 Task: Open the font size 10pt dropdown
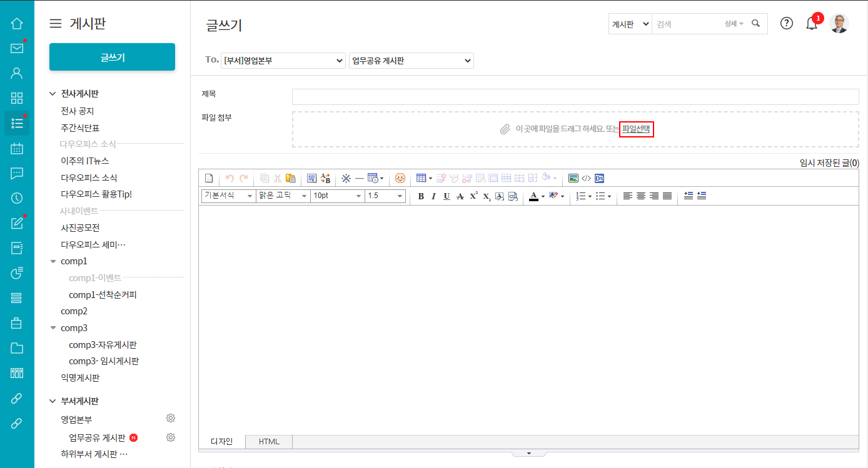point(338,196)
